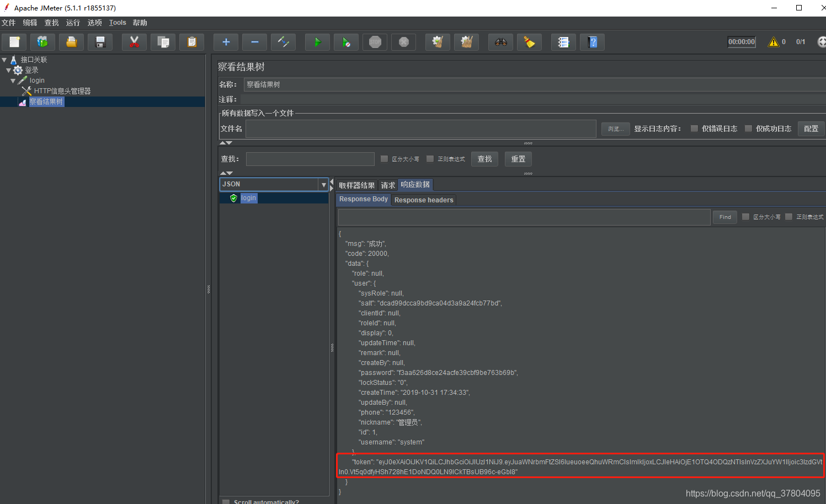Click the Shutdown test icon
826x504 pixels.
[403, 42]
